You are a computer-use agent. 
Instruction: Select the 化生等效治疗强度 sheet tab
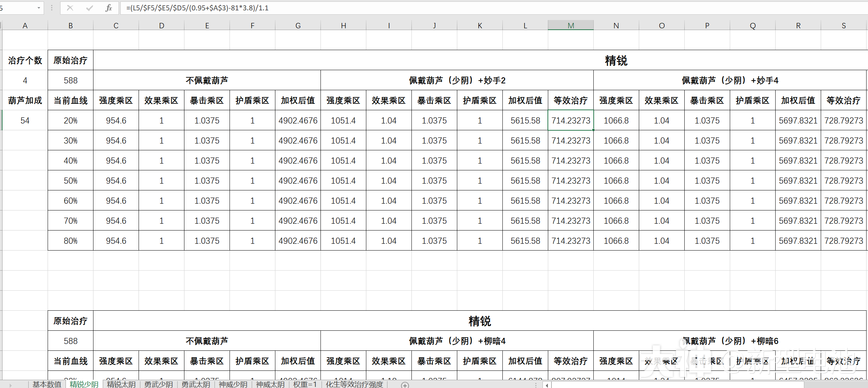click(x=354, y=384)
